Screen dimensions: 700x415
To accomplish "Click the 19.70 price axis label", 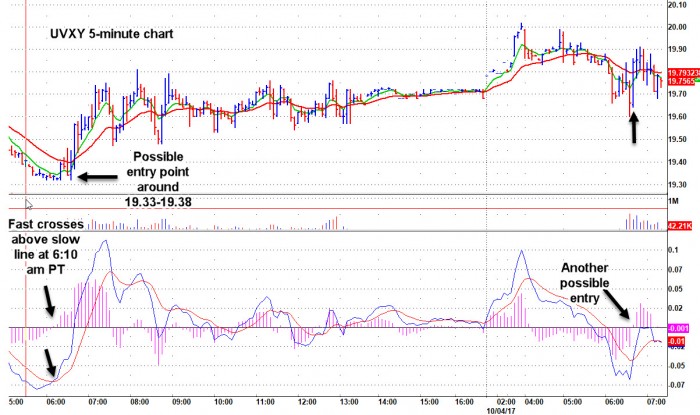I will tap(677, 94).
